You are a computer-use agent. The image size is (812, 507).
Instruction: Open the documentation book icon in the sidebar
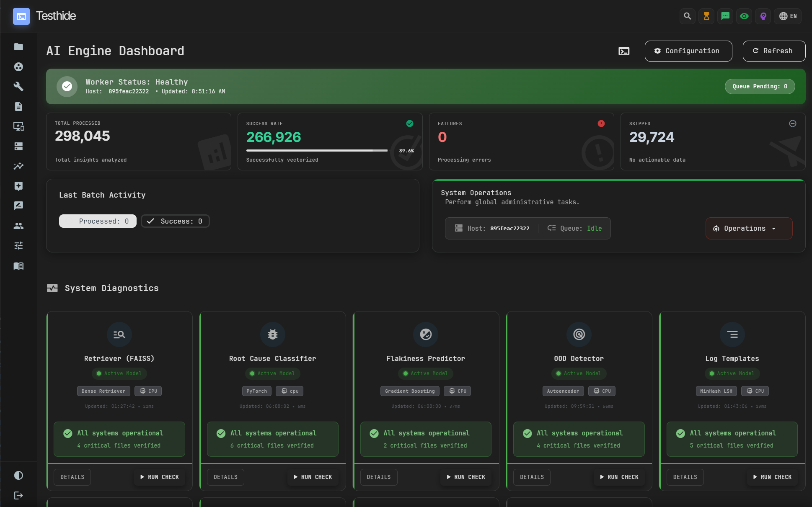pos(18,266)
